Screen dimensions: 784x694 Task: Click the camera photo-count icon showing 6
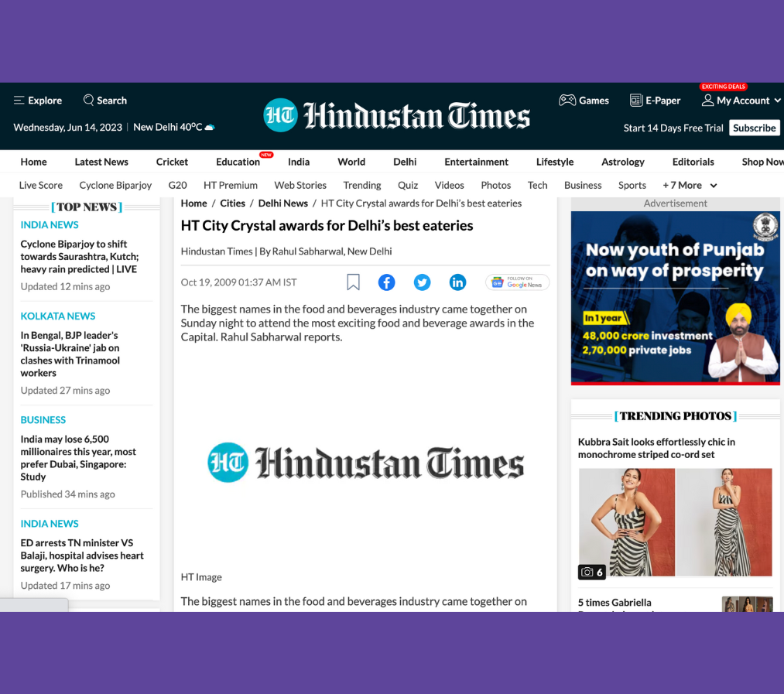pos(591,572)
